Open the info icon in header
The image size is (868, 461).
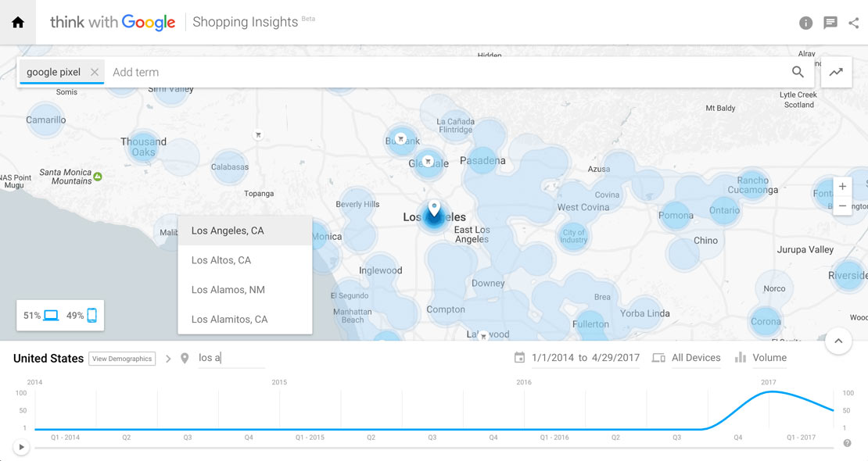click(x=805, y=23)
